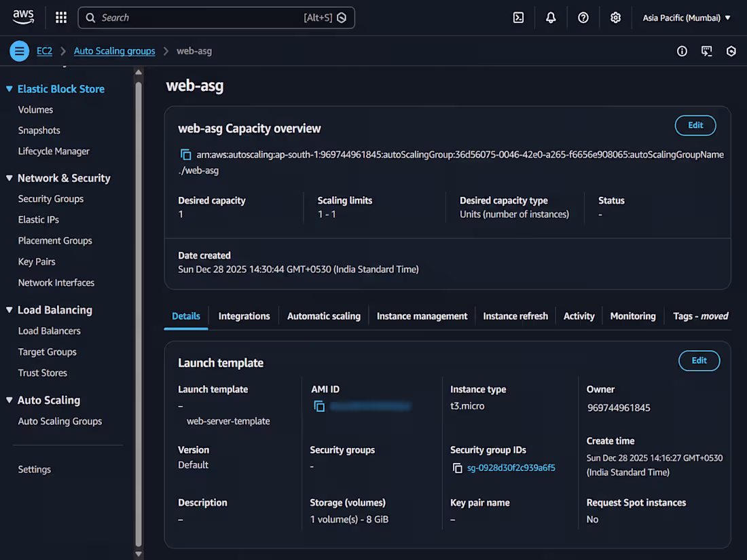Screen dimensions: 747x560
Task: Open Network Interfaces in the sidebar
Action: pyautogui.click(x=56, y=283)
